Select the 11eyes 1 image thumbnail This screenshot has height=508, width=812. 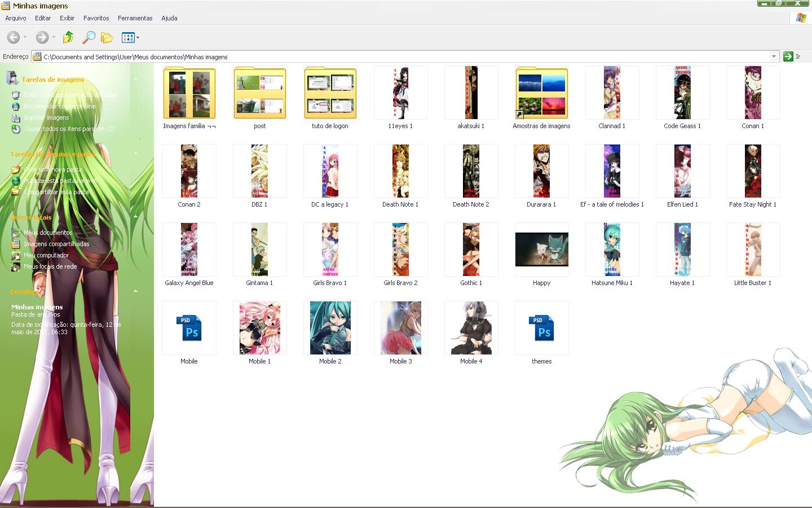point(400,93)
